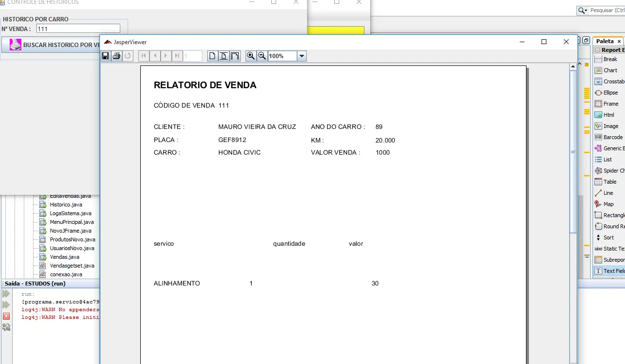Open conexao.java in the project tree
The width and height of the screenshot is (625, 364).
[66, 274]
